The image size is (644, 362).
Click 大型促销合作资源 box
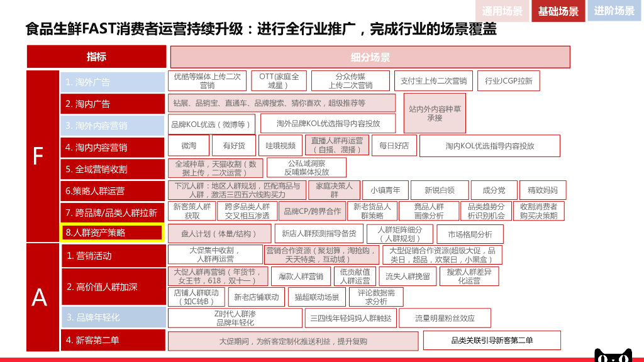pyautogui.click(x=442, y=255)
